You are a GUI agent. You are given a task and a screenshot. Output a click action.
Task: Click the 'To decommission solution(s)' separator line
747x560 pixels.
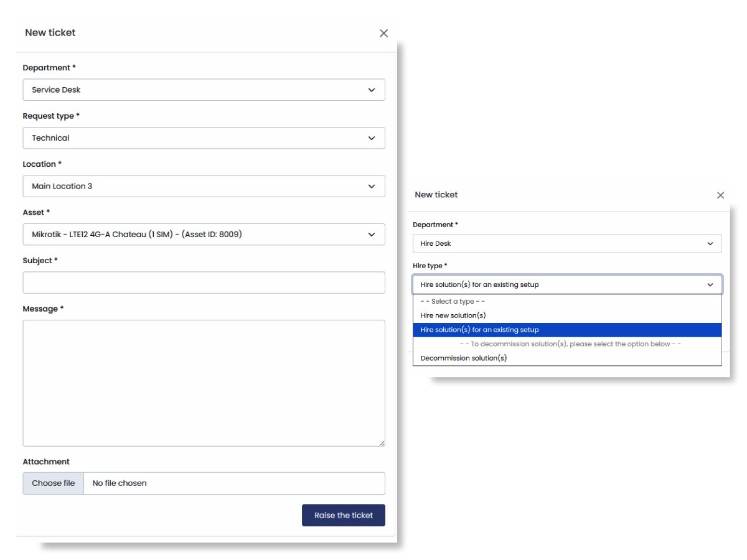coord(570,344)
